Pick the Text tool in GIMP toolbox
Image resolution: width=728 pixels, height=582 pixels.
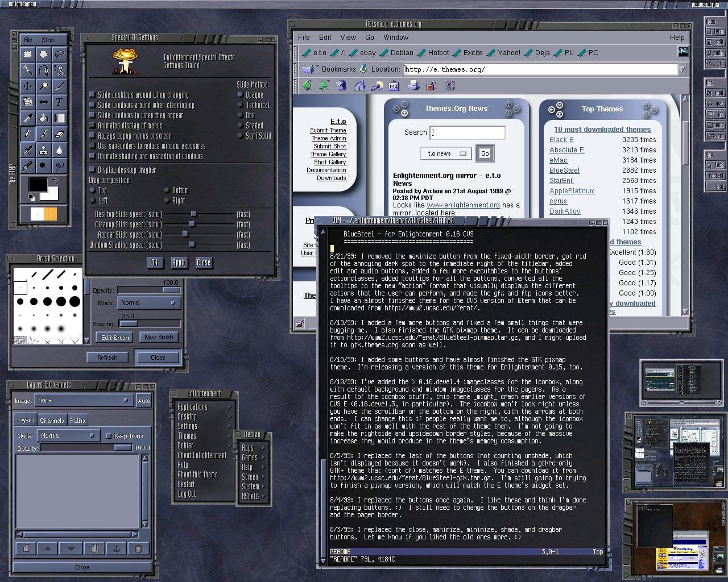point(59,102)
